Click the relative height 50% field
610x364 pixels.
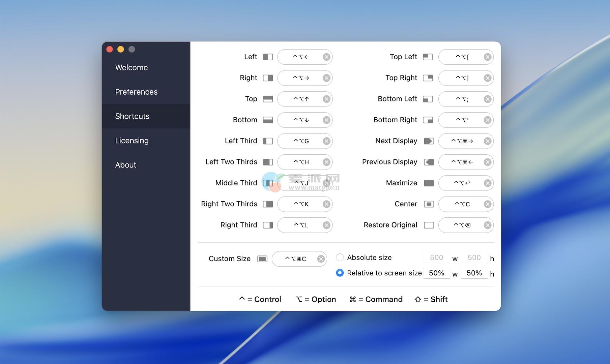[x=474, y=273]
